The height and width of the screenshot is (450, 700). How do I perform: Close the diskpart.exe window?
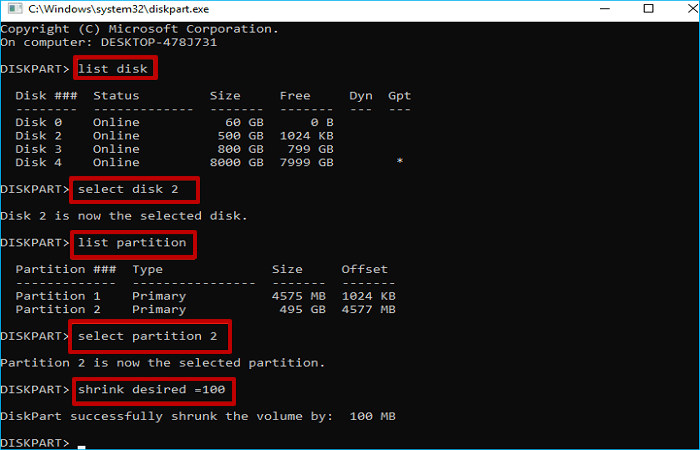point(692,8)
